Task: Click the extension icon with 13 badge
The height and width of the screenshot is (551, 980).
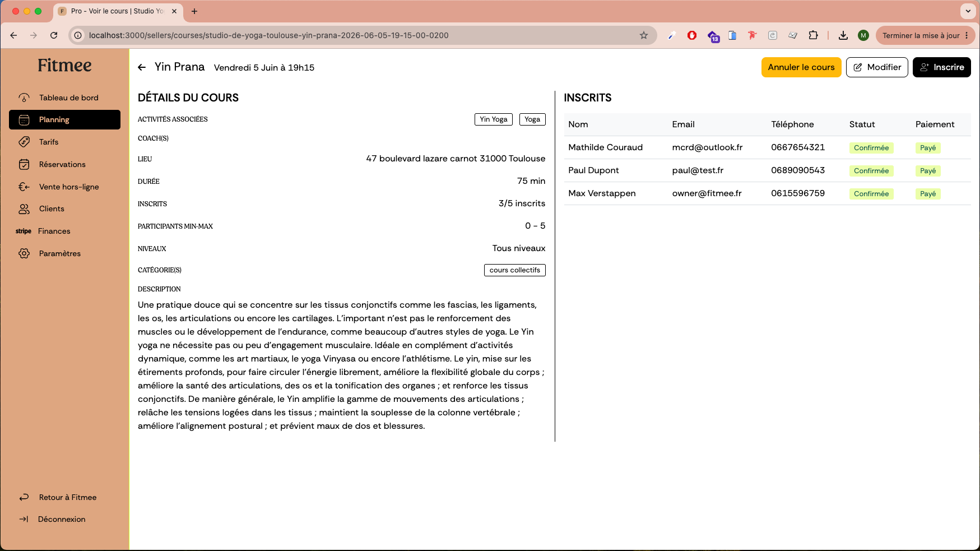Action: coord(713,36)
